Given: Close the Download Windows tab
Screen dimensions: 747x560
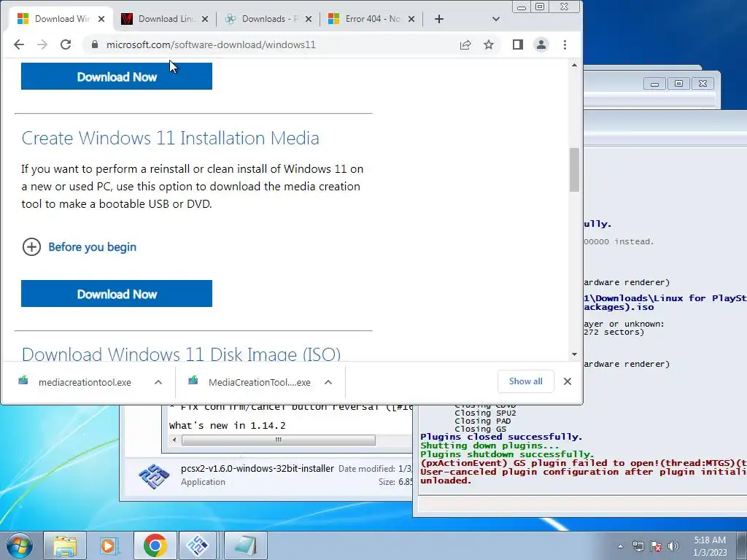Looking at the screenshot, I should point(101,19).
